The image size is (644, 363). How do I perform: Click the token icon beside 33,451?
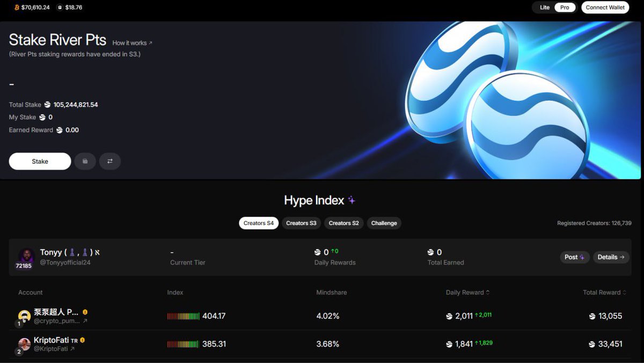[x=592, y=344]
